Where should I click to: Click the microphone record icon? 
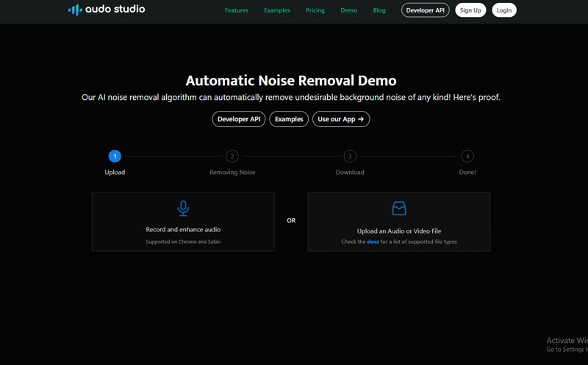pos(183,209)
